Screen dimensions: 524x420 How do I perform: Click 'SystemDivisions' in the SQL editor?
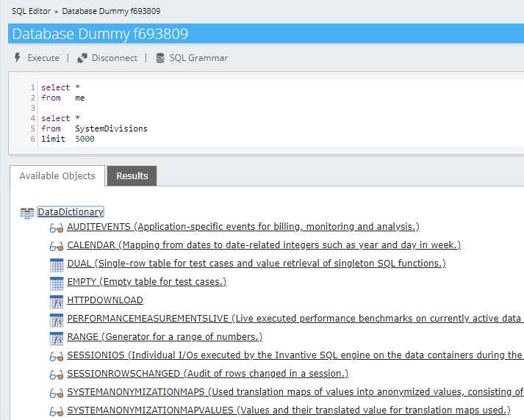[111, 128]
